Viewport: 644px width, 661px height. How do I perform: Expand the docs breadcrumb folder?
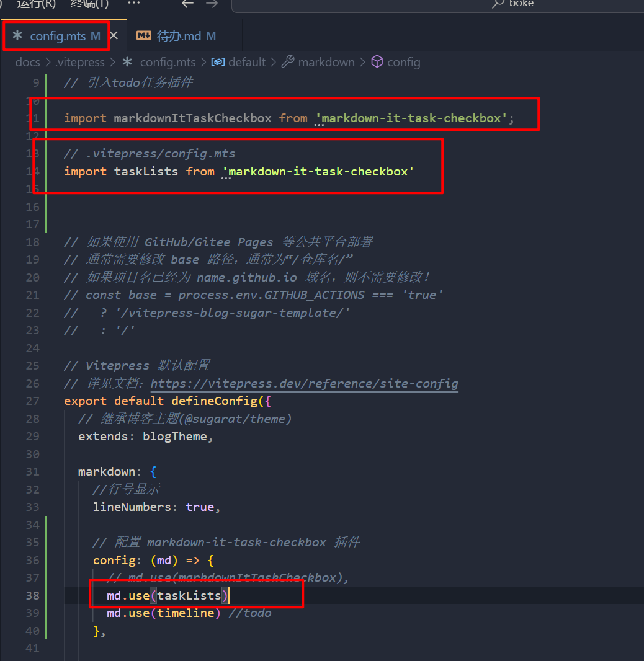pos(27,62)
